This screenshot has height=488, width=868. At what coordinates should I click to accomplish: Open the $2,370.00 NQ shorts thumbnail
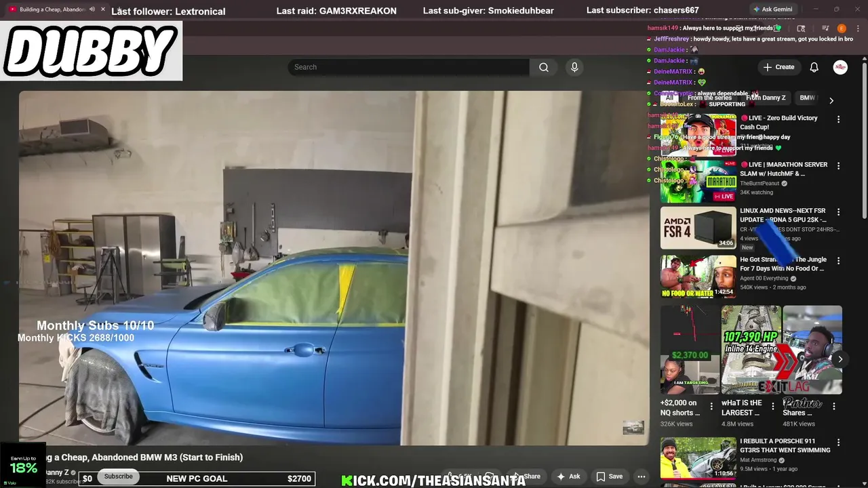coord(690,350)
